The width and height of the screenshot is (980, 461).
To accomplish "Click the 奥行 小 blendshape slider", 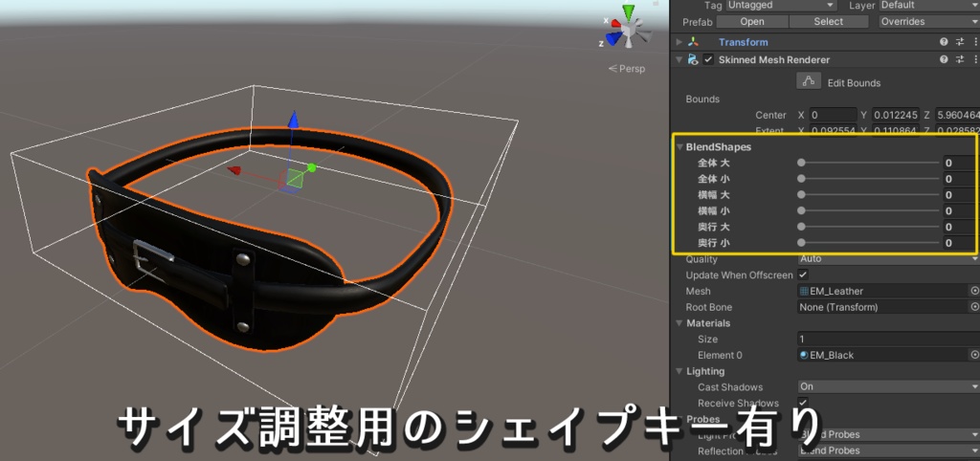I will tap(869, 242).
